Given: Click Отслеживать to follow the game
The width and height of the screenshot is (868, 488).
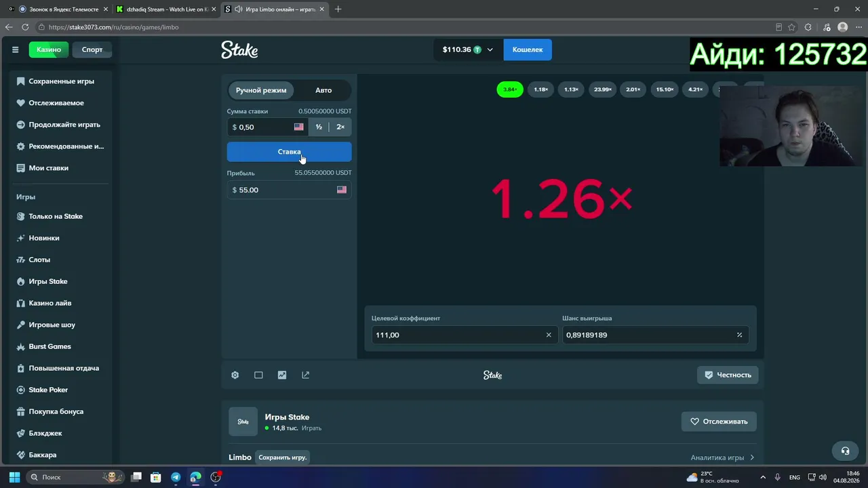Looking at the screenshot, I should click(719, 422).
